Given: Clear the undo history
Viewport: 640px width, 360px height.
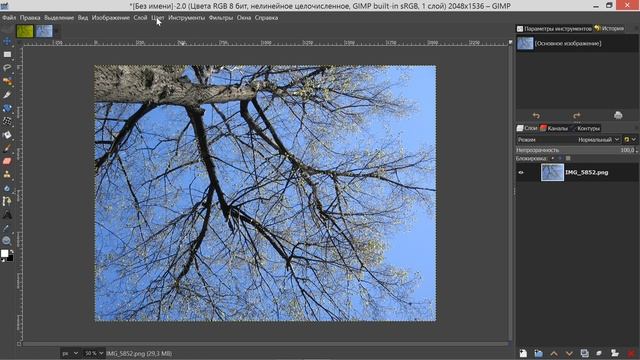Looking at the screenshot, I should (618, 116).
